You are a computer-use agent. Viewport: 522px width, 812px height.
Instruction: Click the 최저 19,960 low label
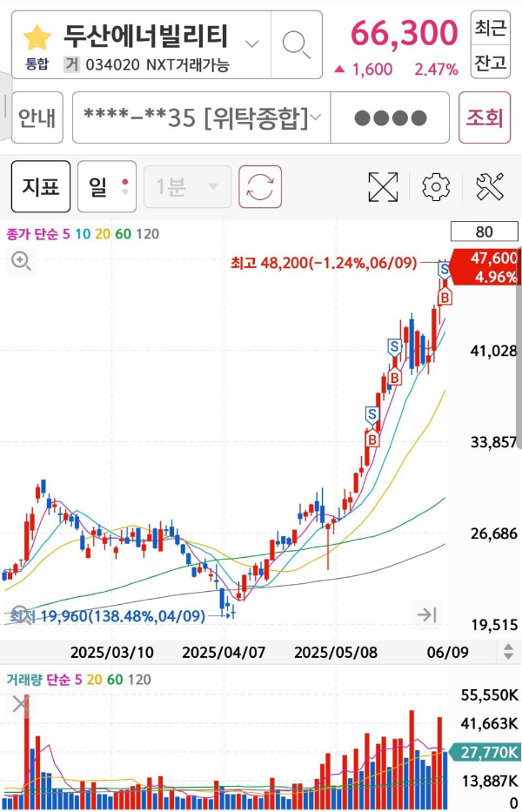click(108, 616)
